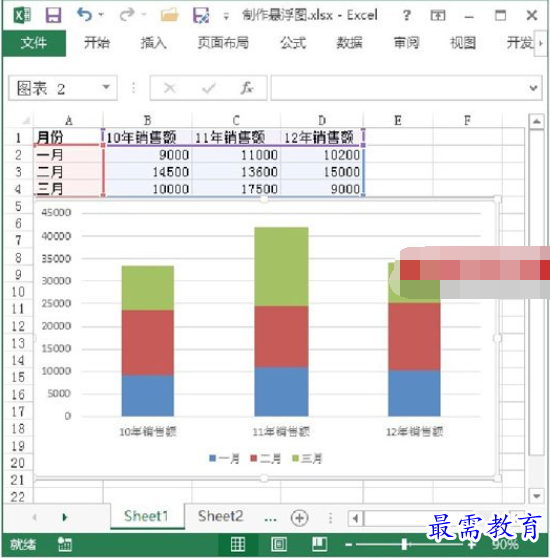Redo the last undone action
Screen dimensions: 550x558
126,15
